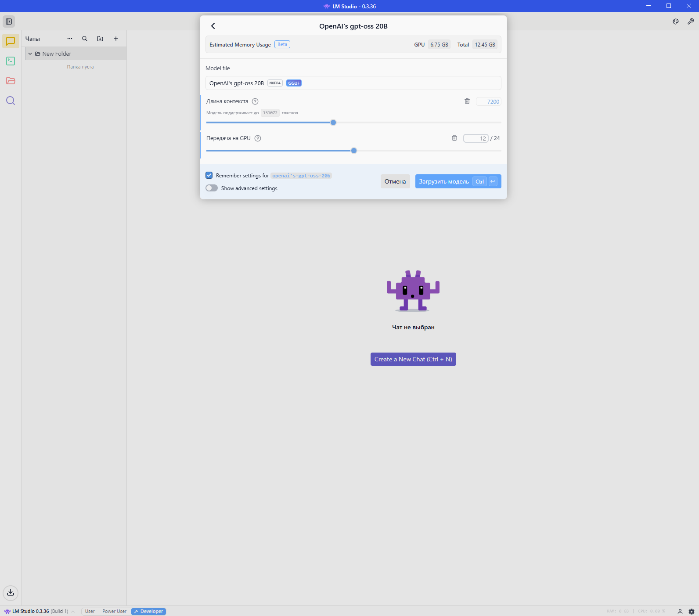Click the context length value field 7200
The image size is (699, 616).
[489, 101]
